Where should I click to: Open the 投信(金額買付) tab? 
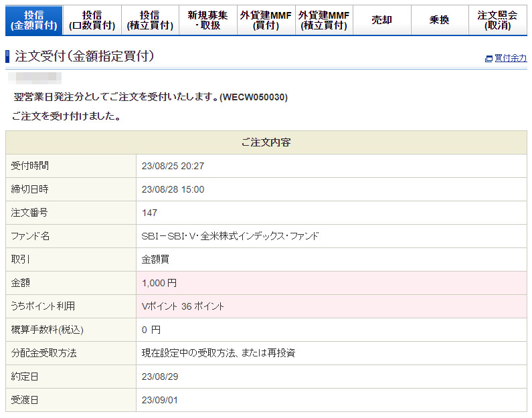[x=33, y=20]
